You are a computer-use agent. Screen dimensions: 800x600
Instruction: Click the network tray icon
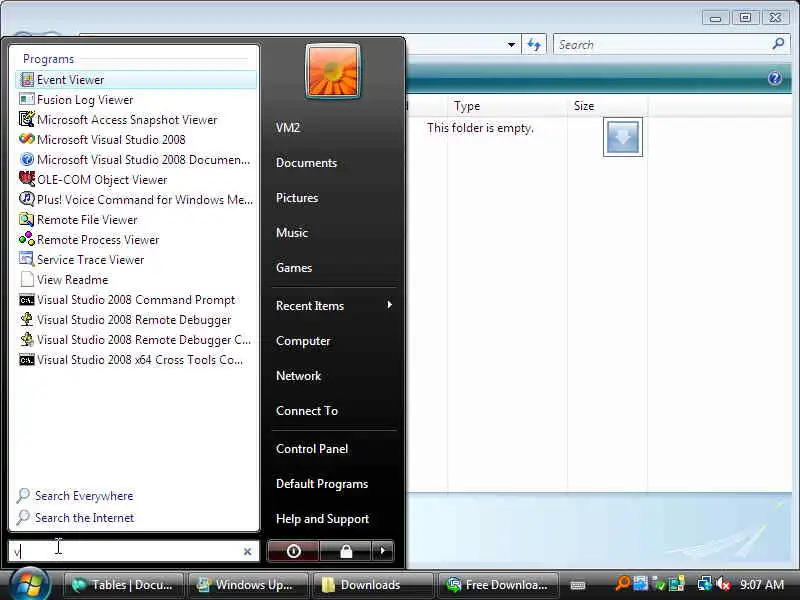point(705,584)
